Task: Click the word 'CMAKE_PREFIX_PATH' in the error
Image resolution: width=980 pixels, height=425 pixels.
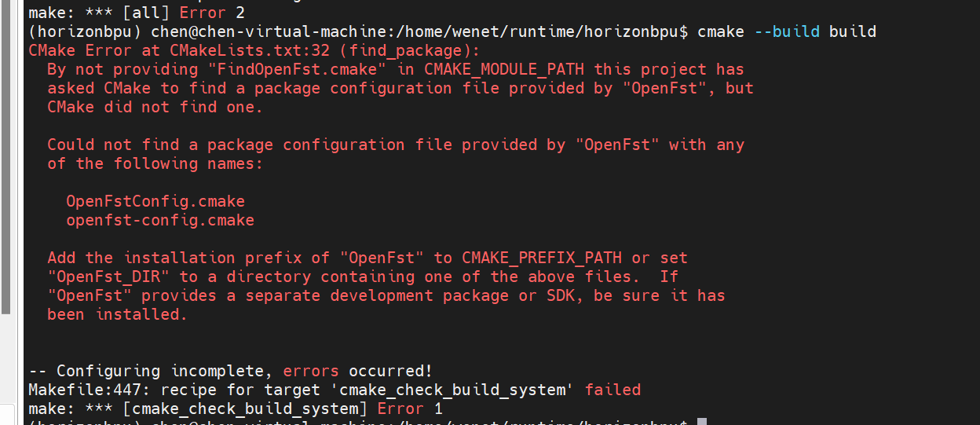Action: point(542,258)
